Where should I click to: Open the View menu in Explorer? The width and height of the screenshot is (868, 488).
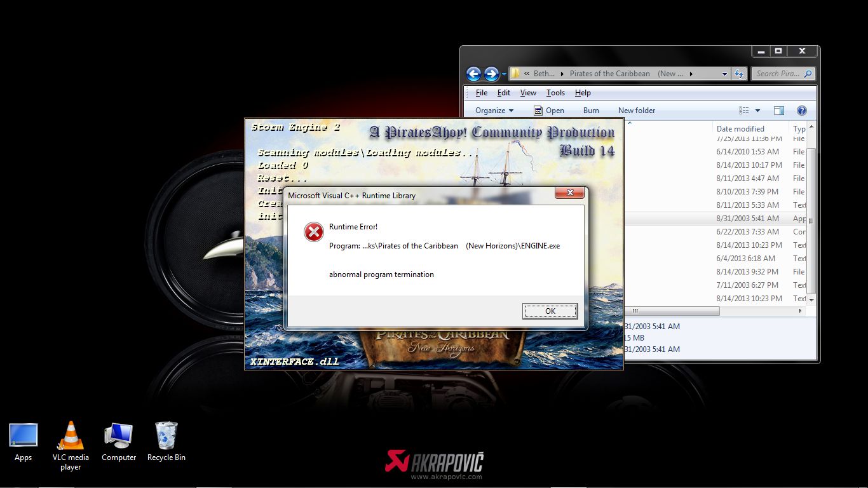[x=528, y=93]
